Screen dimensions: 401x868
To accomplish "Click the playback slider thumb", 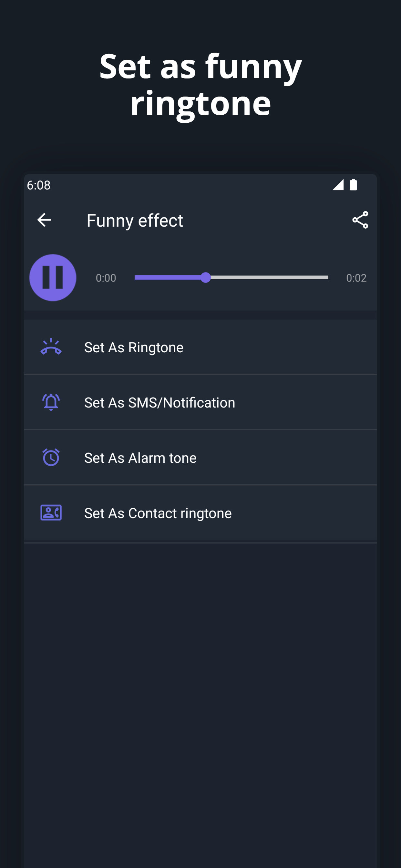I will (206, 277).
